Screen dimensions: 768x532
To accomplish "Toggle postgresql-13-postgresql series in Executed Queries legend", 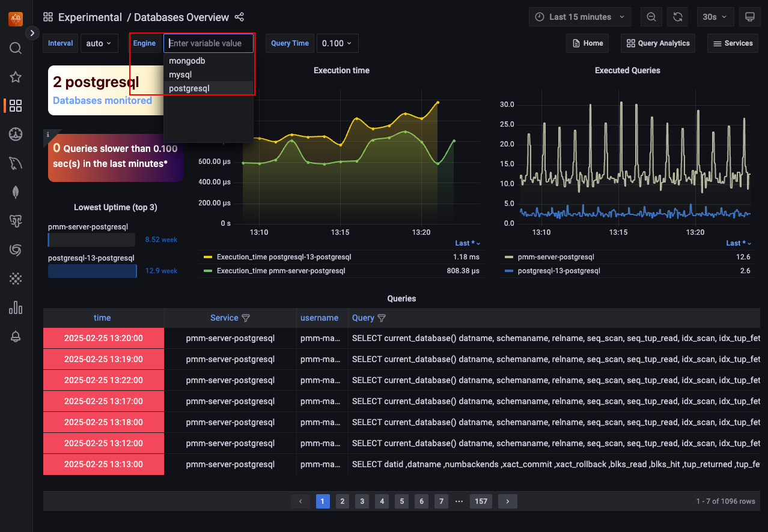I will click(x=559, y=271).
